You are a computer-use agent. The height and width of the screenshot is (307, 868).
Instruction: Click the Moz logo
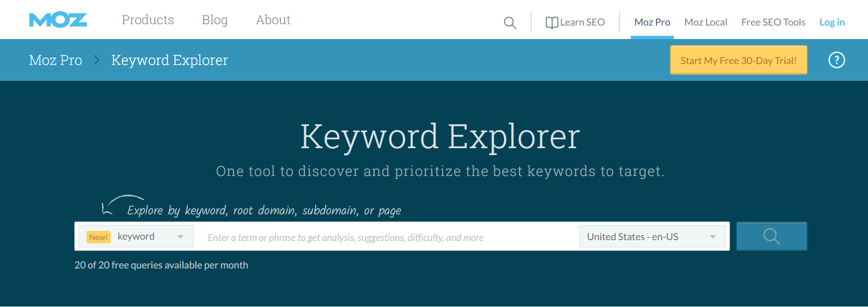[x=58, y=20]
